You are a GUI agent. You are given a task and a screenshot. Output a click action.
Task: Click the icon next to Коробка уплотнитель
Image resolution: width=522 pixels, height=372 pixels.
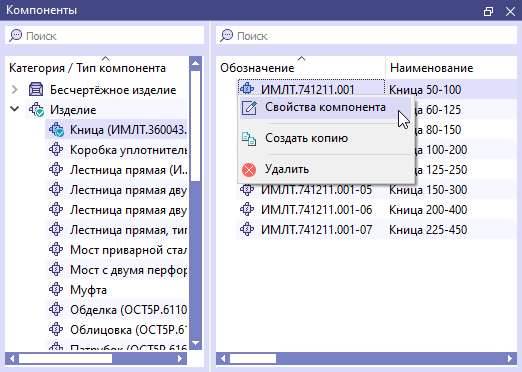[56, 149]
